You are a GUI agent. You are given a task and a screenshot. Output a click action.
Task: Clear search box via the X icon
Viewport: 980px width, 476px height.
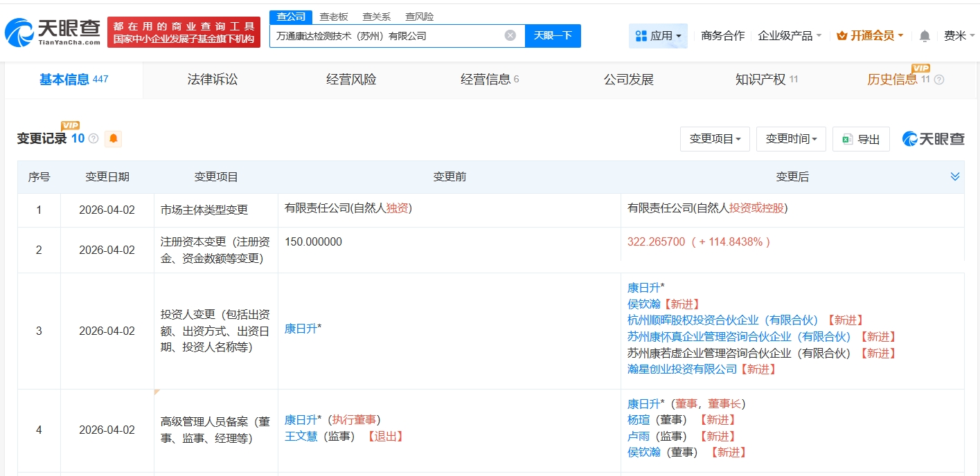[x=510, y=35]
